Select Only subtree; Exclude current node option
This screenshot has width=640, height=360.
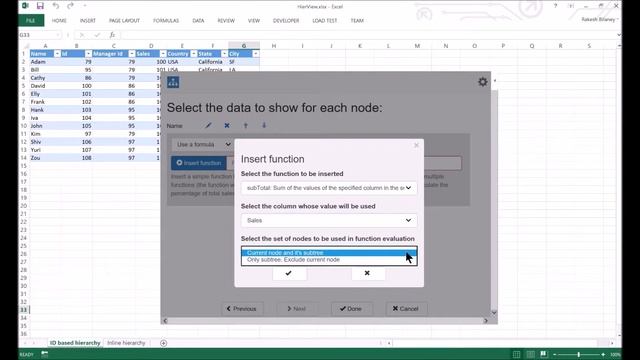click(x=329, y=260)
